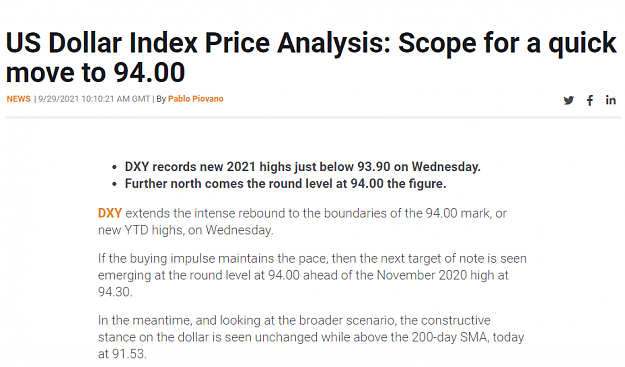Open author Pablo Piovano's profile link
Screen dimensions: 625x367
(195, 99)
